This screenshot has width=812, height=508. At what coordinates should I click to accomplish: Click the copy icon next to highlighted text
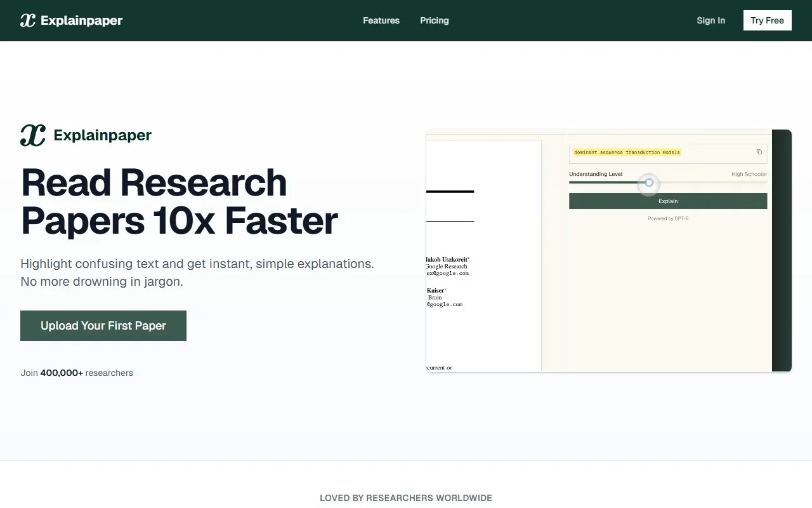tap(759, 152)
